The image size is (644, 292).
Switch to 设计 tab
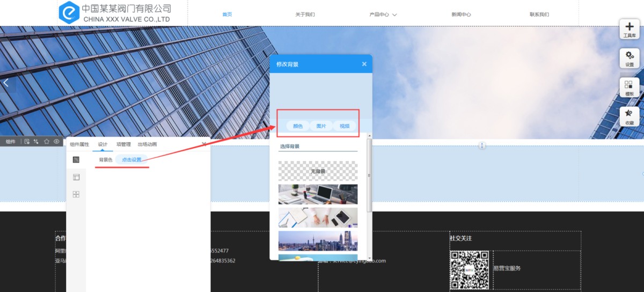click(103, 144)
